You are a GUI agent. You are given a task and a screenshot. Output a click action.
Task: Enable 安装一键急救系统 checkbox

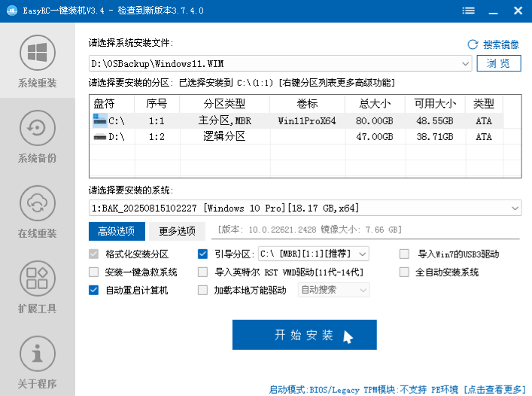[93, 272]
